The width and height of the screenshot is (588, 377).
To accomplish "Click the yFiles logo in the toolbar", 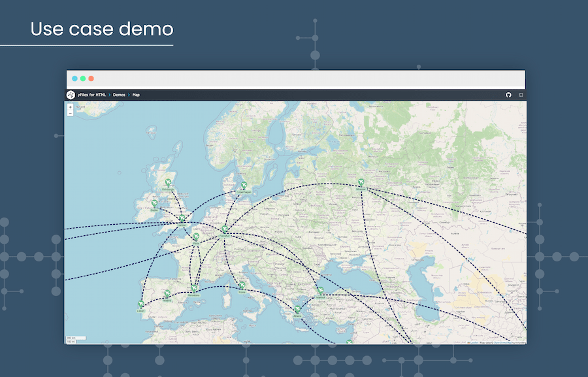I will (x=69, y=94).
